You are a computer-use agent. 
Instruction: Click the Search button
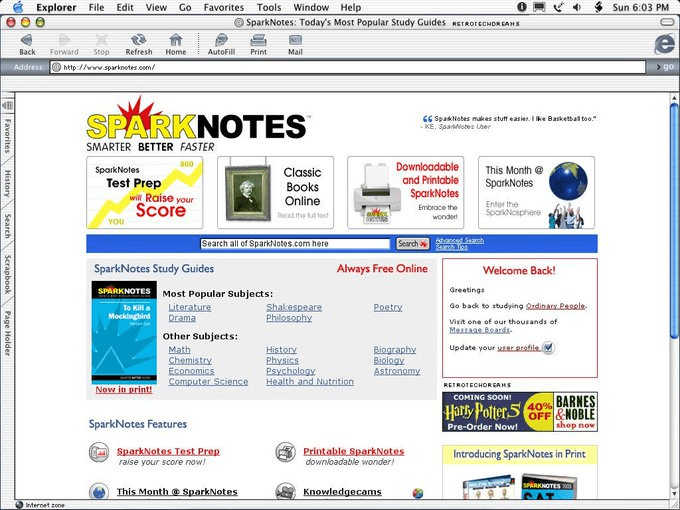coord(413,244)
